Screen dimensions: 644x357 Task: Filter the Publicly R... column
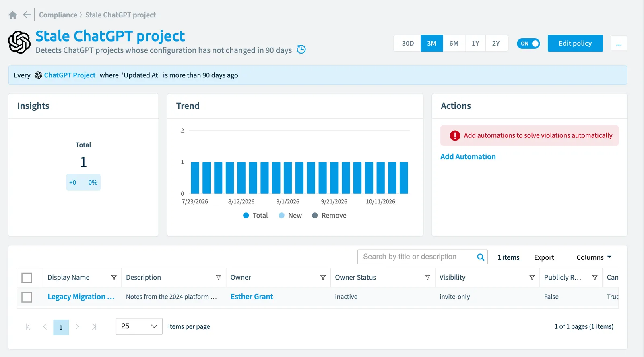[595, 278]
